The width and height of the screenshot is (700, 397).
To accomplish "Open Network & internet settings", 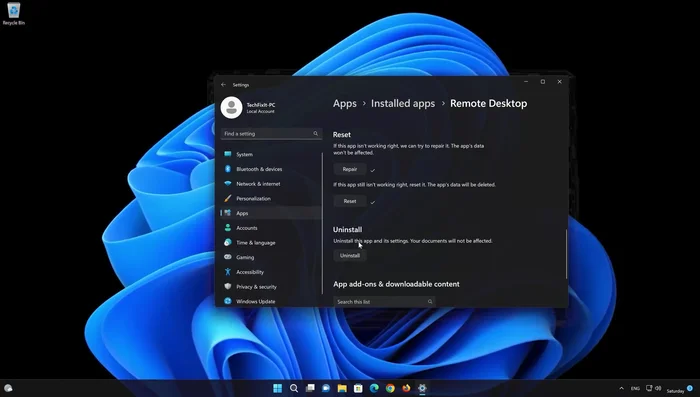I will click(x=271, y=184).
